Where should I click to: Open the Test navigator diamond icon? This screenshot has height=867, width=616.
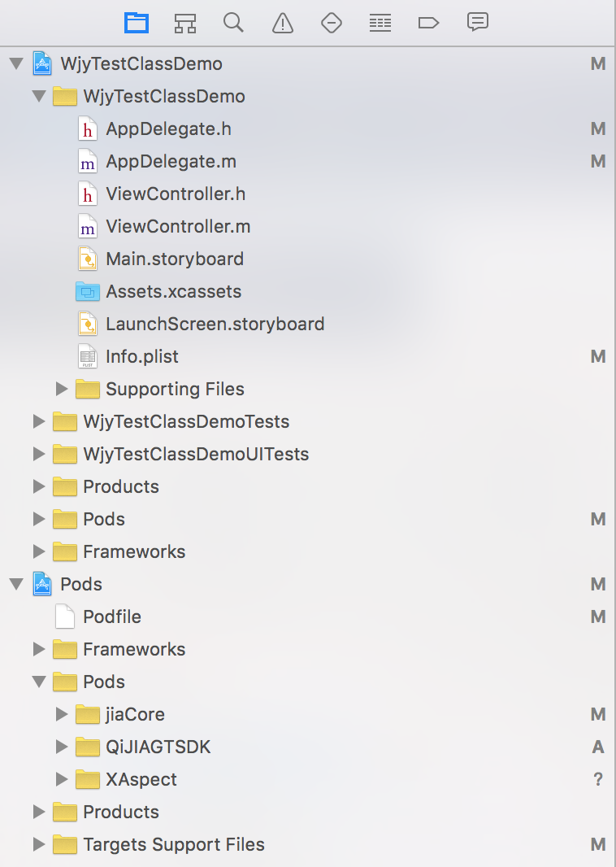pos(332,23)
